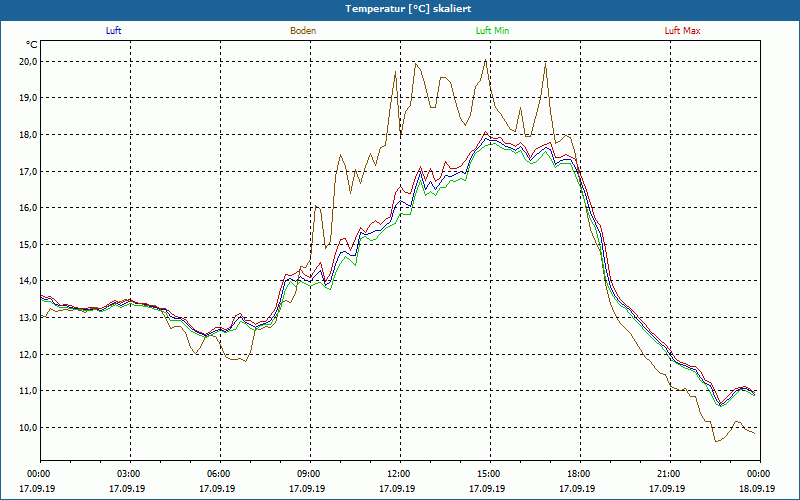
Task: Click the 09:00 time axis label
Action: coord(310,474)
